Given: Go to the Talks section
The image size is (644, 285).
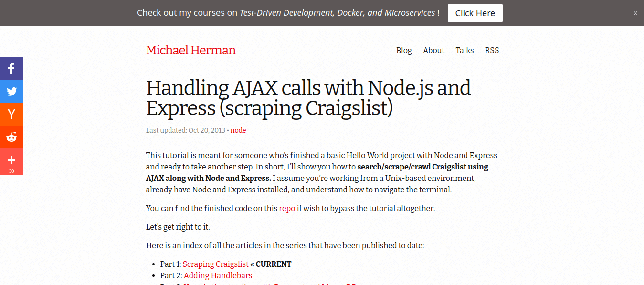Looking at the screenshot, I should [464, 50].
